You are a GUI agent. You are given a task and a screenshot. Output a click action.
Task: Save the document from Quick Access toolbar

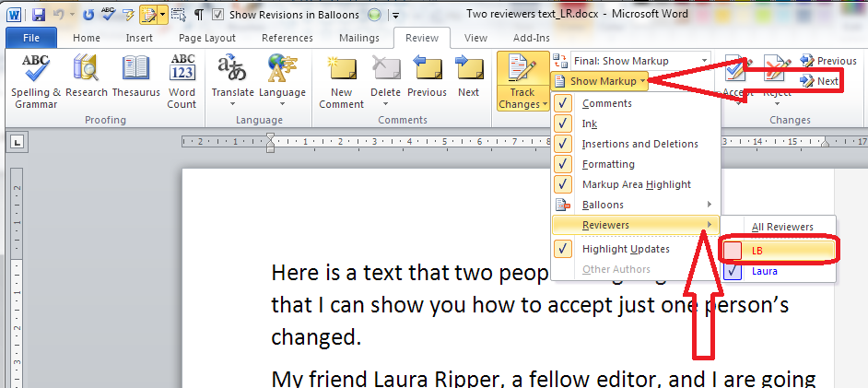point(39,15)
